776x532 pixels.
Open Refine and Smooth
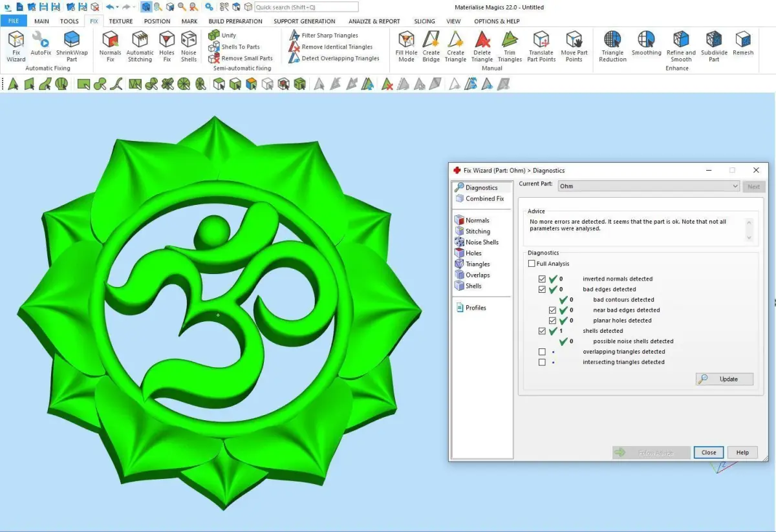coord(681,46)
